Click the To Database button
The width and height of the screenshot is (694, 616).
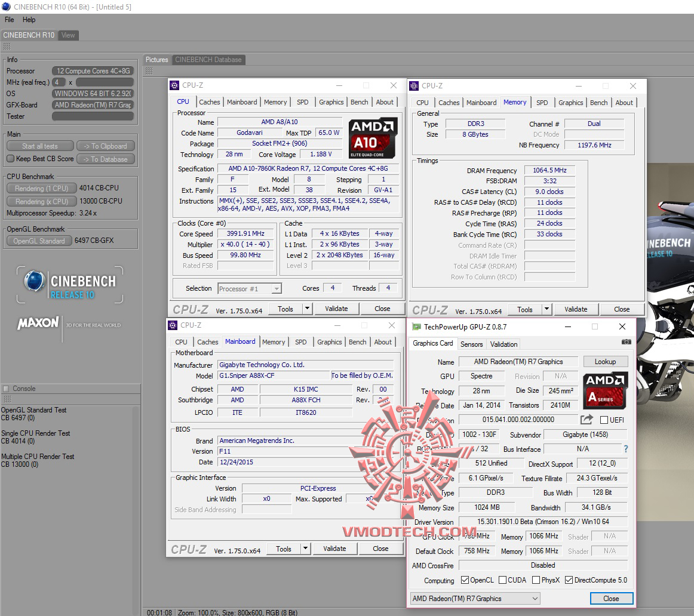click(105, 159)
